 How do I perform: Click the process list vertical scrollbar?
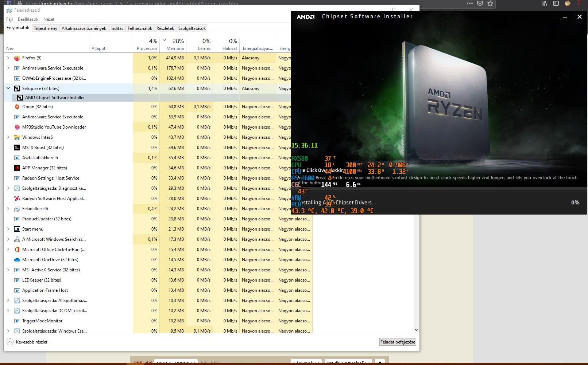point(417,271)
